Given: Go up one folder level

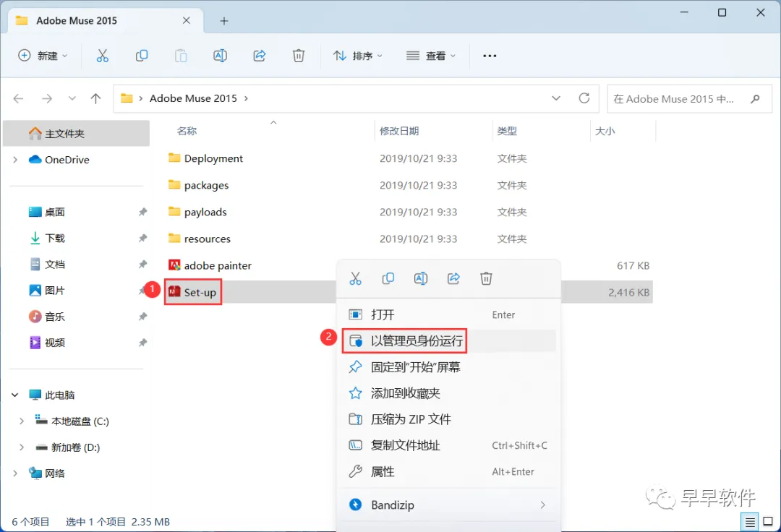Looking at the screenshot, I should click(x=95, y=98).
